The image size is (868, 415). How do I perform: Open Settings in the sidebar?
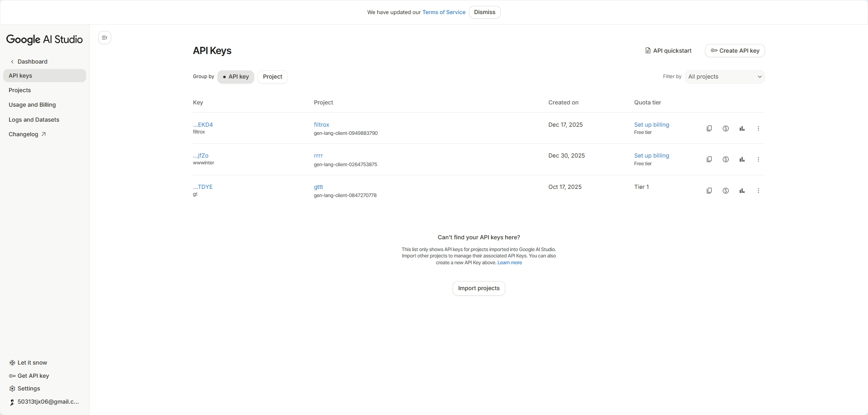25,389
